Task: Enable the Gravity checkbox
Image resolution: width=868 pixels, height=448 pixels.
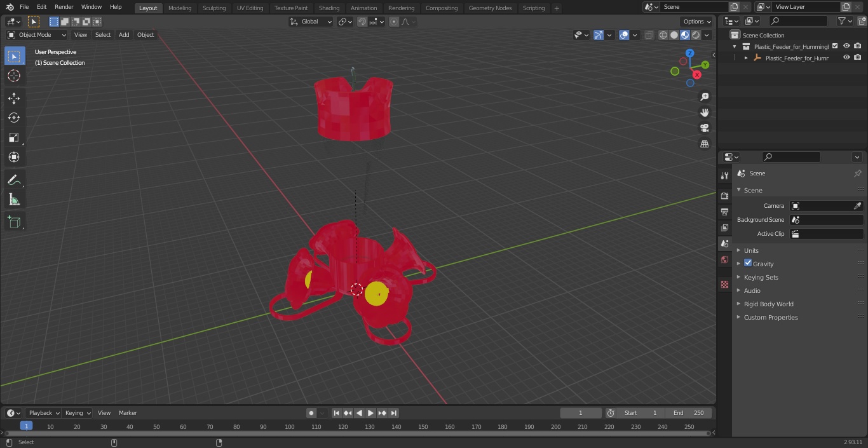Action: pyautogui.click(x=748, y=263)
